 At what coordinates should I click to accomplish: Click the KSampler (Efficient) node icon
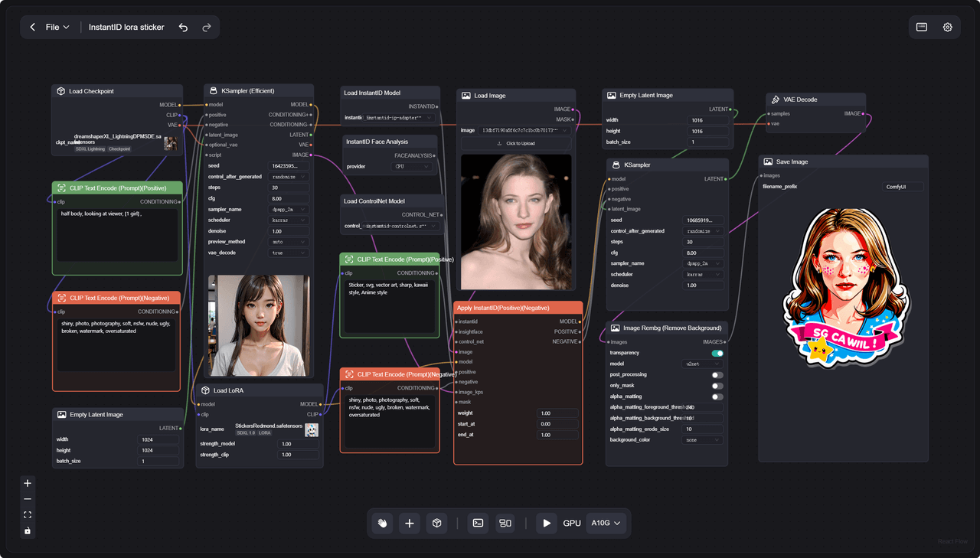click(x=213, y=90)
